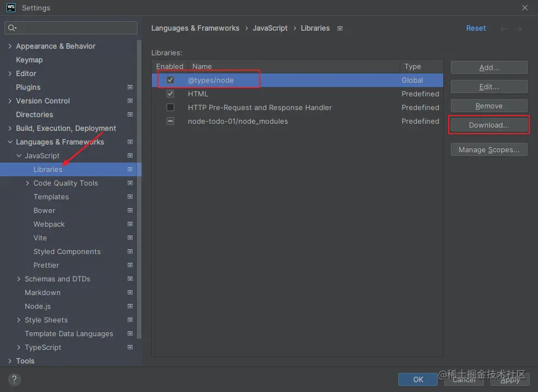Select Directories in settings tree
Viewport: 538px width, 392px height.
click(35, 114)
